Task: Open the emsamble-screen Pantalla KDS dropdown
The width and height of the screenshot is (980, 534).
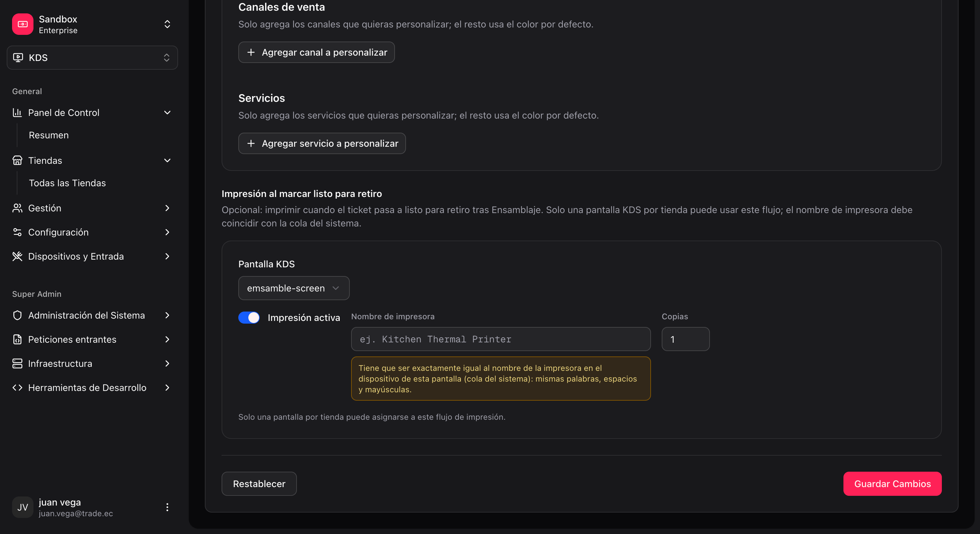Action: [294, 288]
